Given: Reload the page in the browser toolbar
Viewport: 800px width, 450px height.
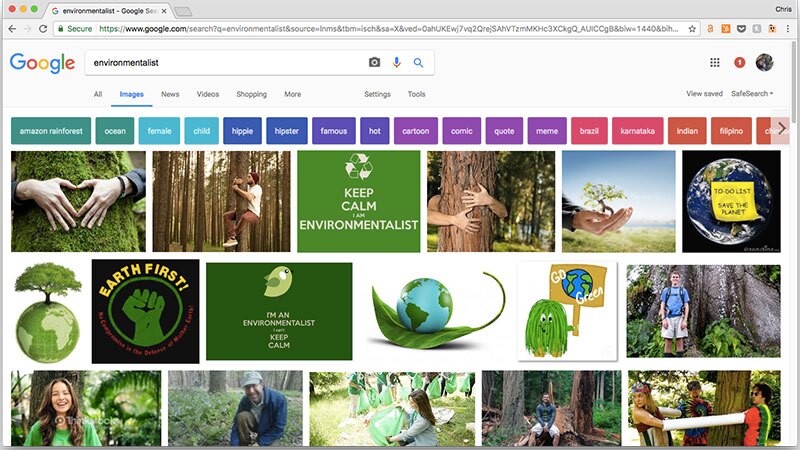Looking at the screenshot, I should (x=43, y=29).
